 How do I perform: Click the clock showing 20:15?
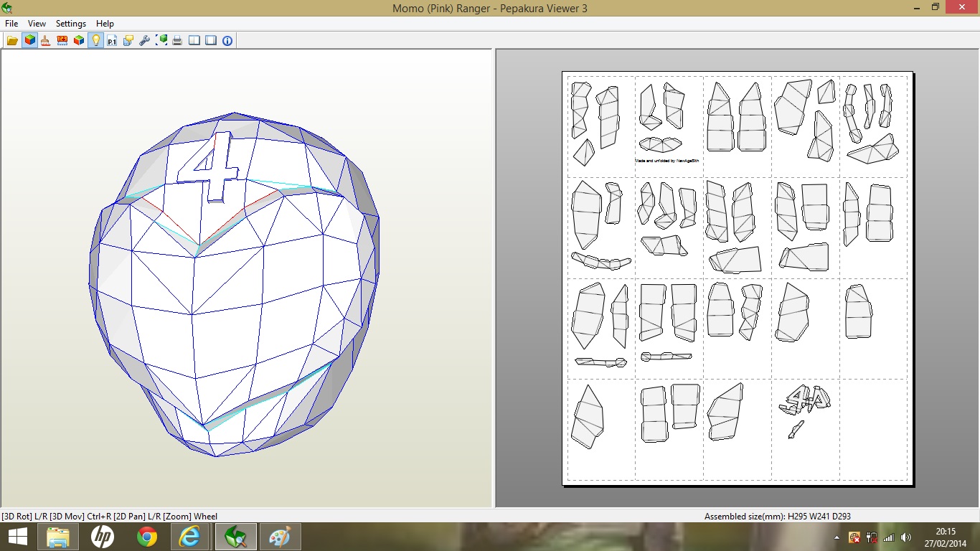click(x=946, y=532)
